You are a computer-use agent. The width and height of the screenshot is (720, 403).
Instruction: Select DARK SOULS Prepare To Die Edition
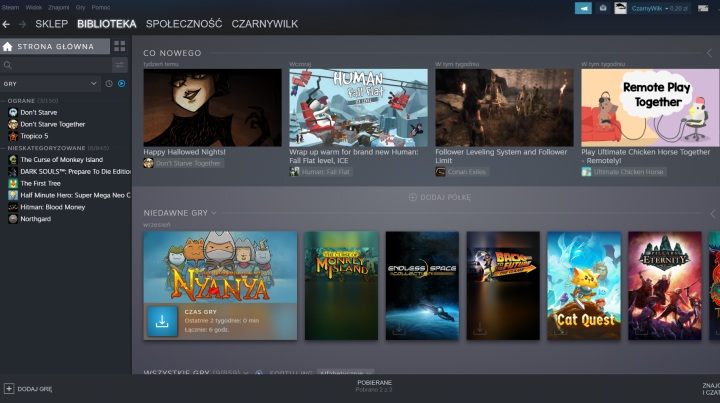tap(75, 172)
